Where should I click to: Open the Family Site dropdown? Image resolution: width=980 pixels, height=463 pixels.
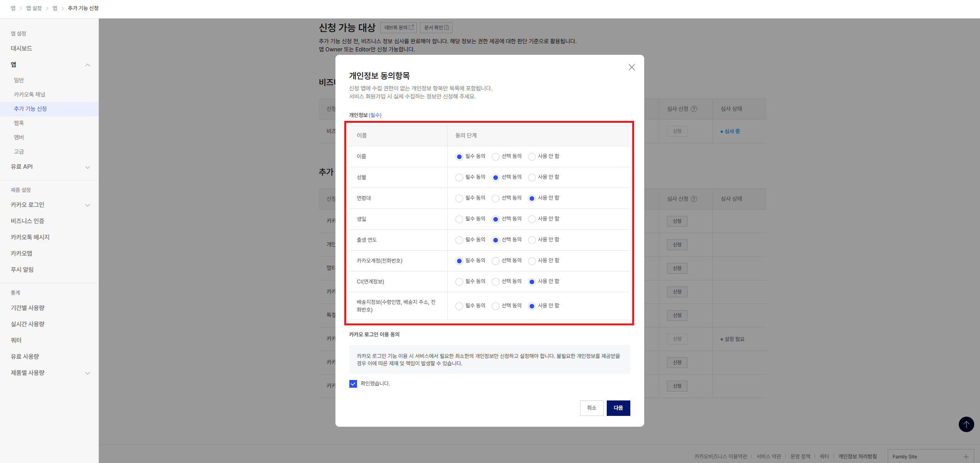pyautogui.click(x=931, y=456)
